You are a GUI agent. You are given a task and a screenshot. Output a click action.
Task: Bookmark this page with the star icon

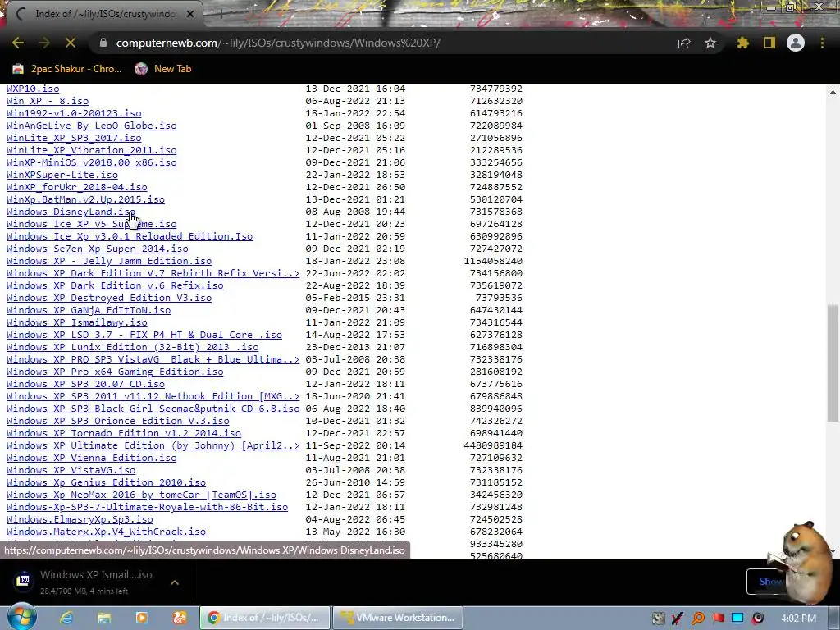click(710, 43)
